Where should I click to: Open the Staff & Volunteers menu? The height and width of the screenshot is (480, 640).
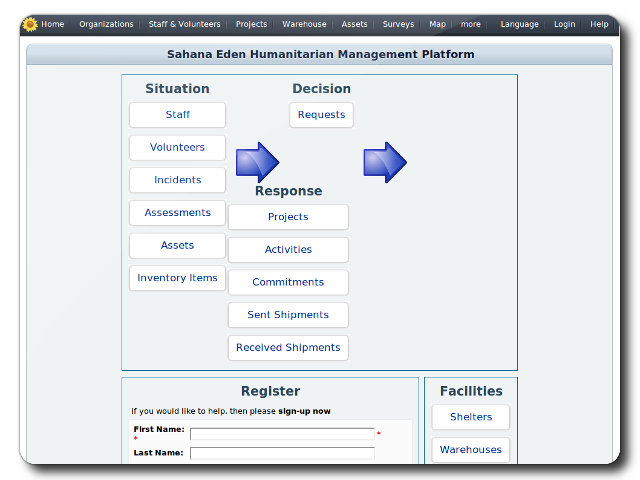185,24
